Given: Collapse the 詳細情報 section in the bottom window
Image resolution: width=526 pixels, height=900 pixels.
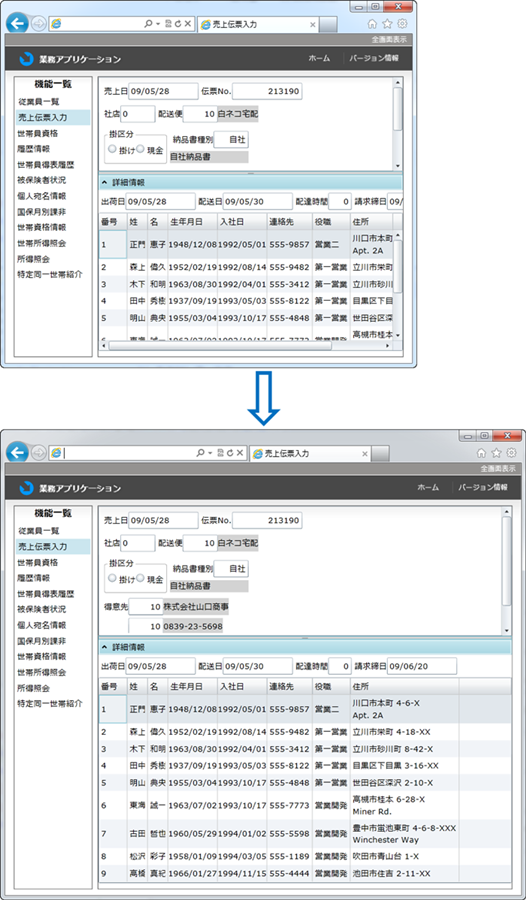Looking at the screenshot, I should tap(104, 647).
